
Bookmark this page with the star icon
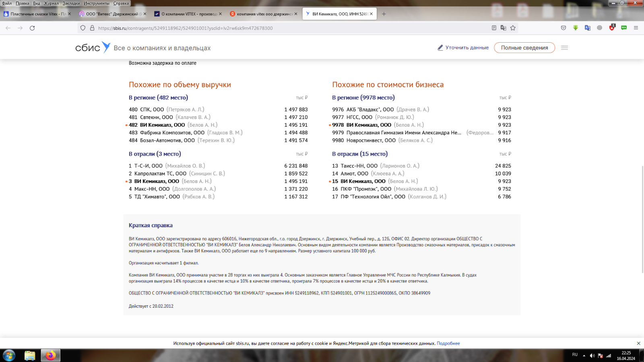pyautogui.click(x=513, y=28)
